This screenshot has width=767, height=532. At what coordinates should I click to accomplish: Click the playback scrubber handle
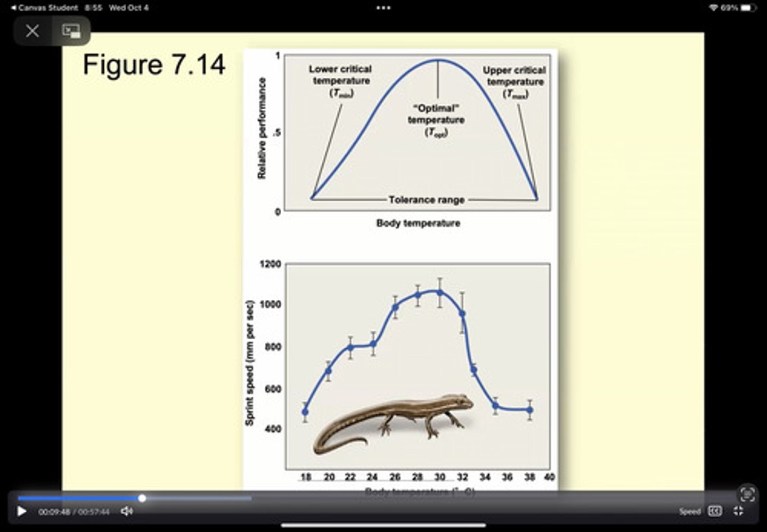click(142, 498)
